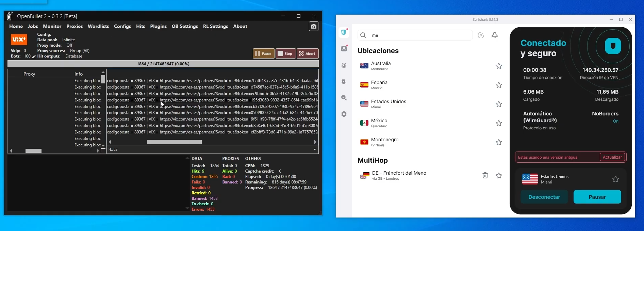Select hit row with token 195d3060
The height and width of the screenshot is (289, 644).
click(x=213, y=100)
